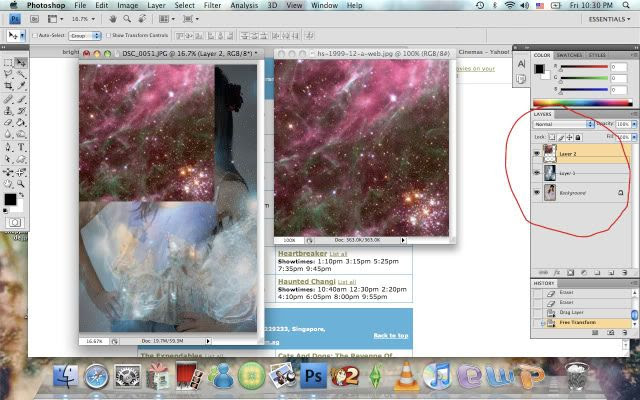
Task: Toggle lock position
Action: pos(570,137)
